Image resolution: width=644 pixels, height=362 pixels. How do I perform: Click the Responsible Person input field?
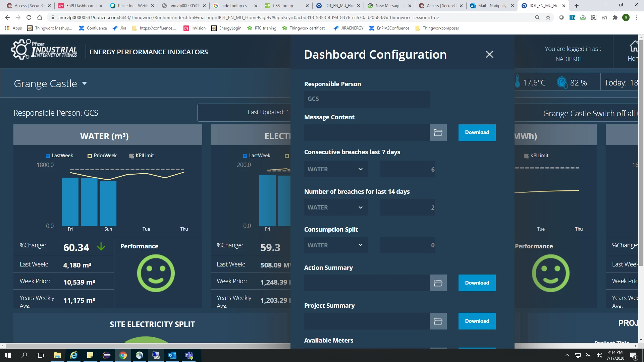(x=367, y=99)
